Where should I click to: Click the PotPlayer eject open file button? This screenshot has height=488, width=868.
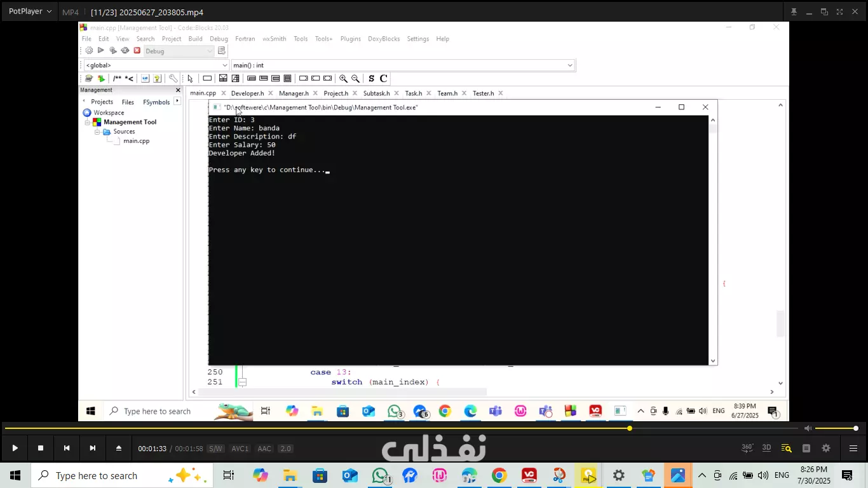pos(118,448)
